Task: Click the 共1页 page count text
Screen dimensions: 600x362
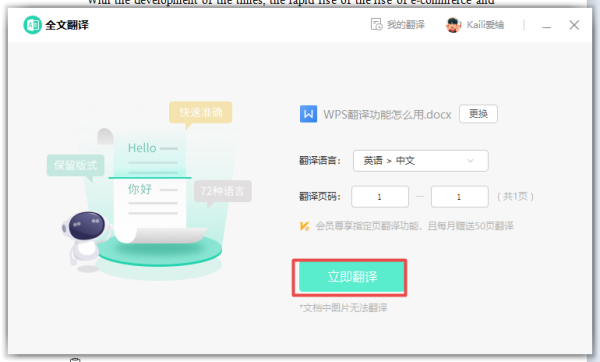Action: coord(515,197)
